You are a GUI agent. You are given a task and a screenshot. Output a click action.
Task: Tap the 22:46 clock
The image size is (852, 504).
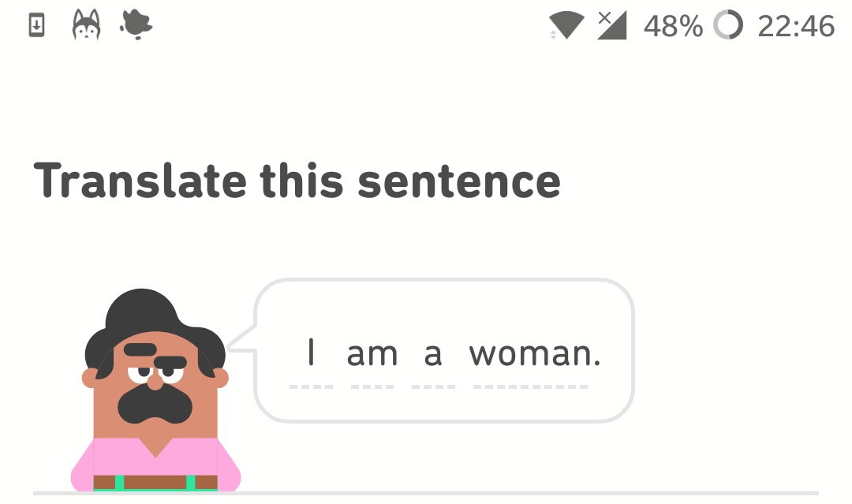pos(795,26)
